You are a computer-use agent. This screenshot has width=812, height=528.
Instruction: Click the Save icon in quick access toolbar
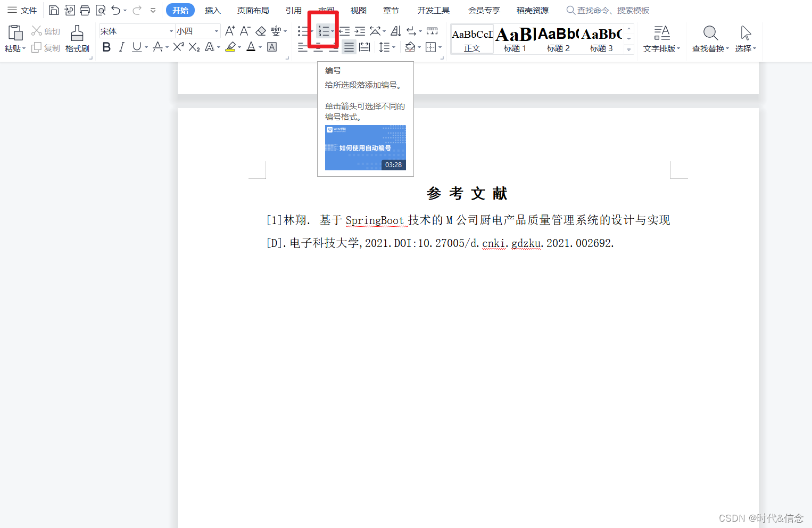(54, 10)
